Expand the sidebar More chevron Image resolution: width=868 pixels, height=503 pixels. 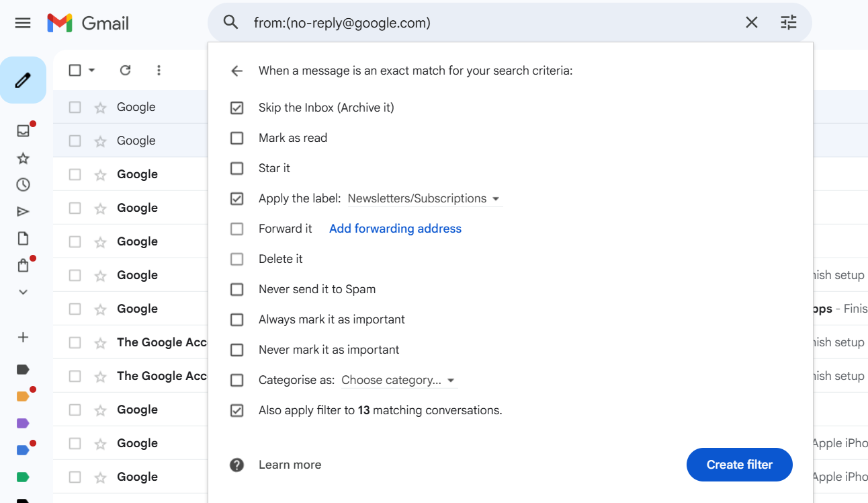pyautogui.click(x=24, y=292)
